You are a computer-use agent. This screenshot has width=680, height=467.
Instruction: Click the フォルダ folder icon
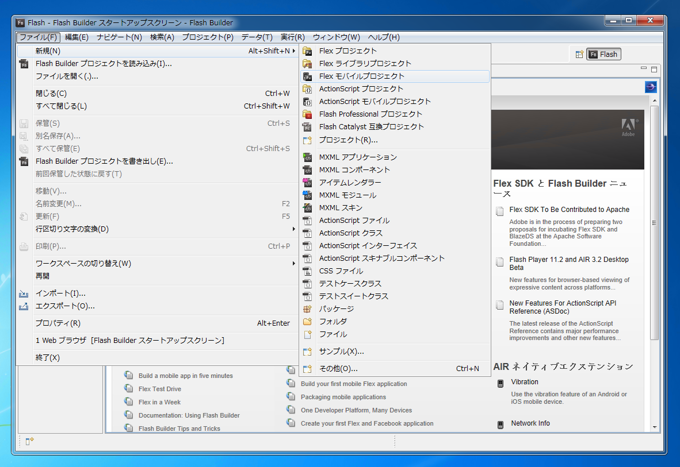(x=307, y=321)
